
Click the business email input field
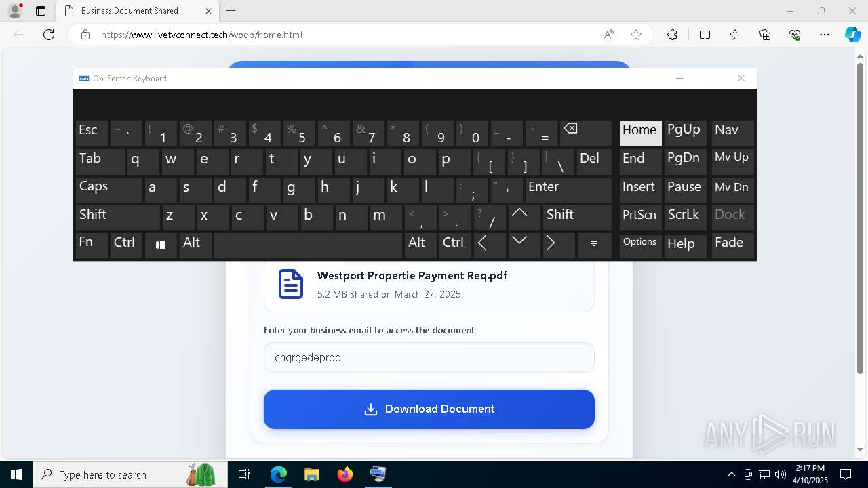coord(429,358)
